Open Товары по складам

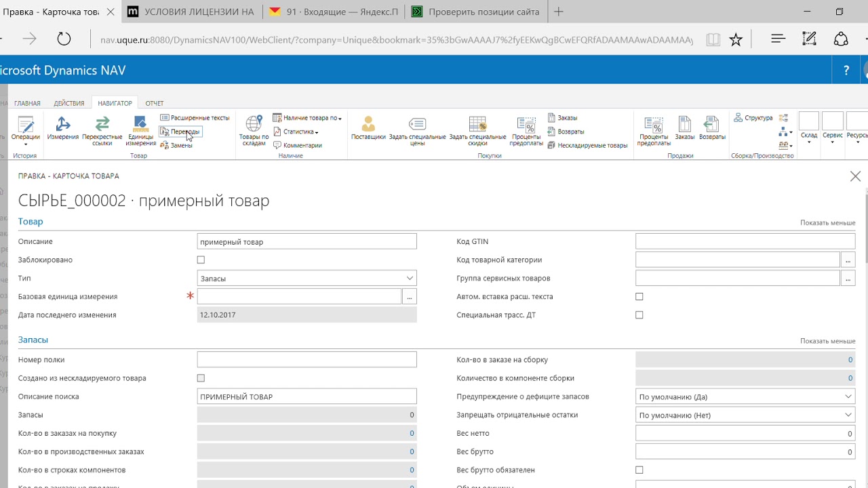(254, 131)
